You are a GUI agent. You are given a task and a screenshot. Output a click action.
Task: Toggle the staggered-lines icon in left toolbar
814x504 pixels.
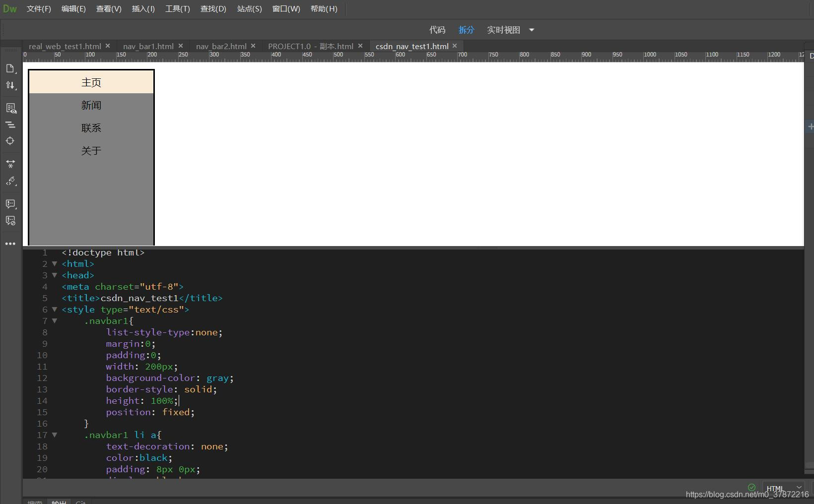click(x=10, y=125)
